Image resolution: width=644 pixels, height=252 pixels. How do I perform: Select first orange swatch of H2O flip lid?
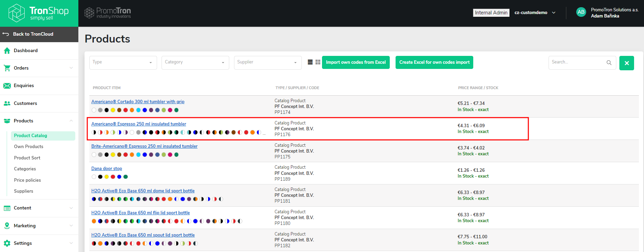[x=94, y=221]
